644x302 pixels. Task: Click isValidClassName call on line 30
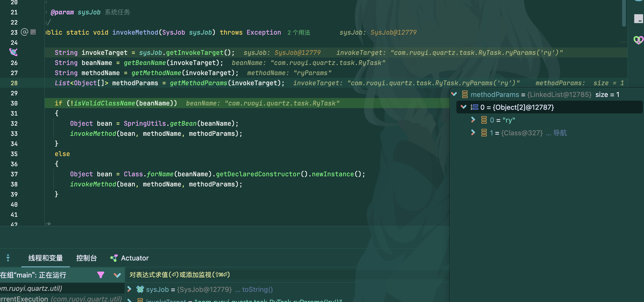coord(104,103)
